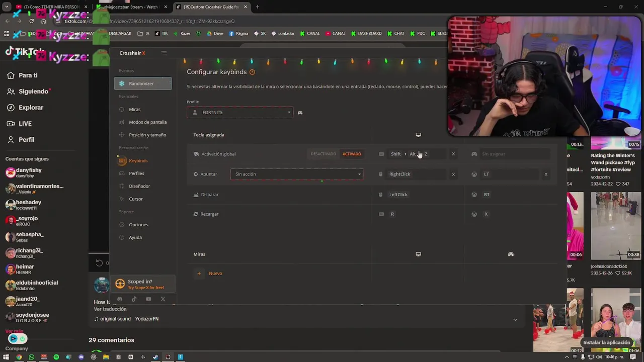This screenshot has width=644, height=362.
Task: Expand video description chevron
Action: click(x=515, y=320)
